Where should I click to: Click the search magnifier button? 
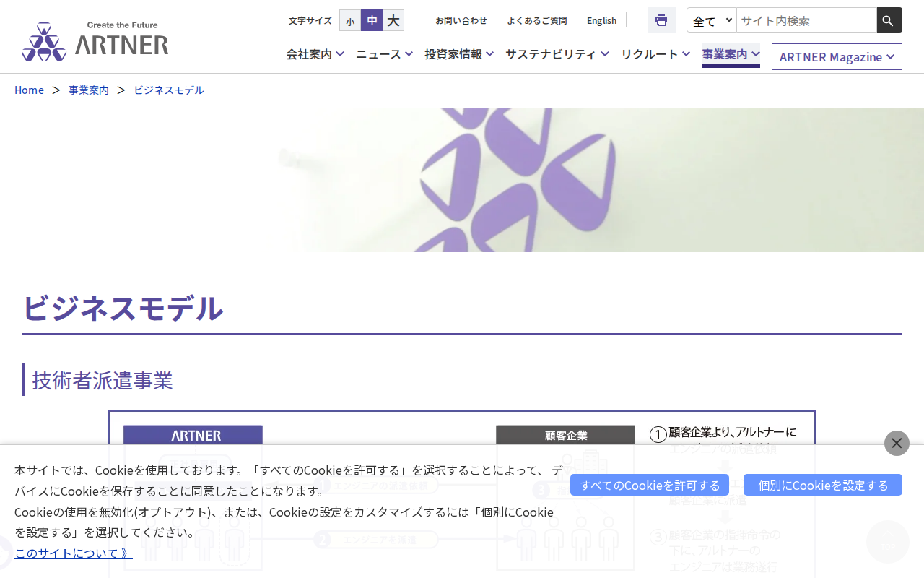(x=889, y=20)
